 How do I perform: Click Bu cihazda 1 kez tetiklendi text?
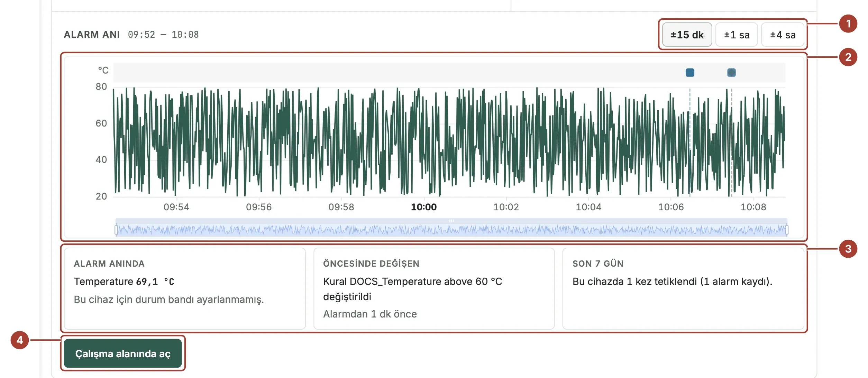(x=672, y=282)
